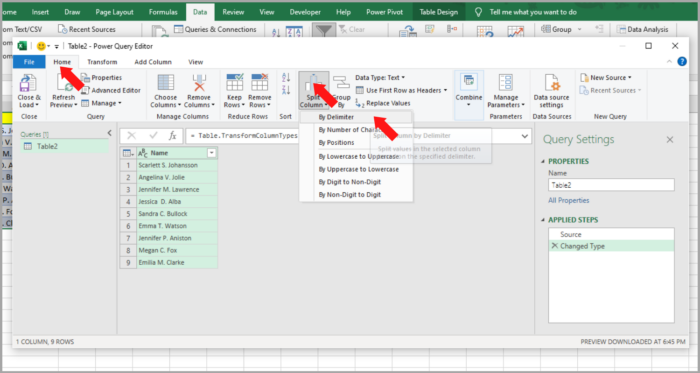Expand the formula bar
The height and width of the screenshot is (373, 700).
pyautogui.click(x=525, y=136)
